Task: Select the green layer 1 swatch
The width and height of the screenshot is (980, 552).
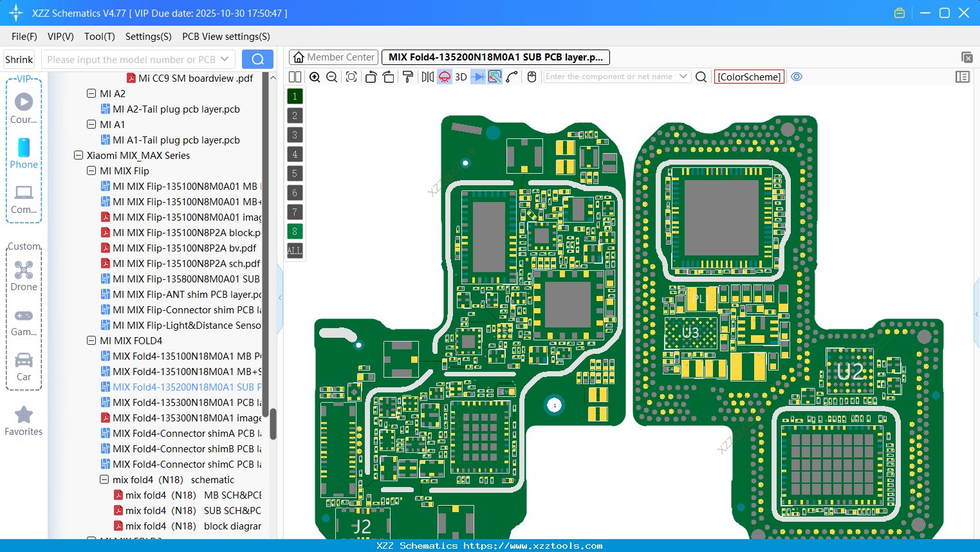Action: tap(294, 96)
